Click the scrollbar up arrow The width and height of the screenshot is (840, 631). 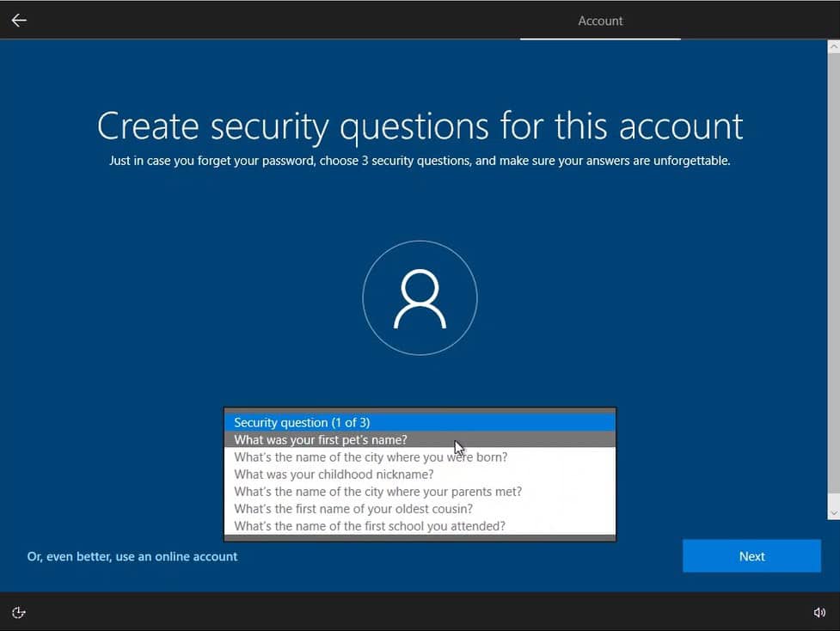[833, 46]
